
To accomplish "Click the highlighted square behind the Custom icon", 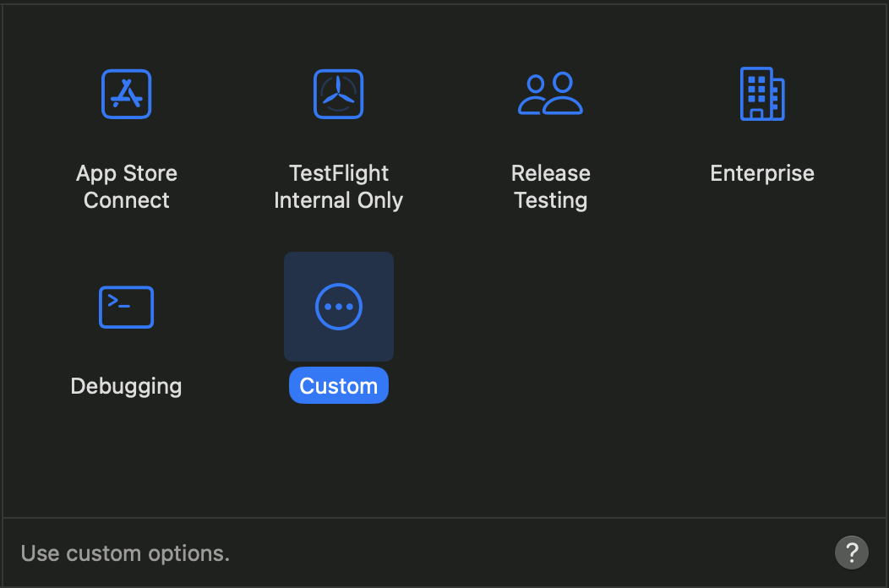I will pyautogui.click(x=339, y=307).
